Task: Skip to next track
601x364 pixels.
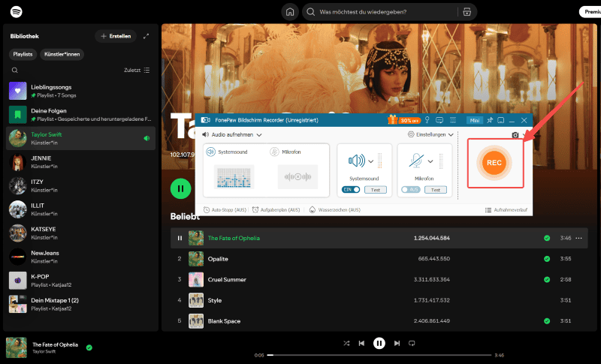Action: click(x=397, y=343)
